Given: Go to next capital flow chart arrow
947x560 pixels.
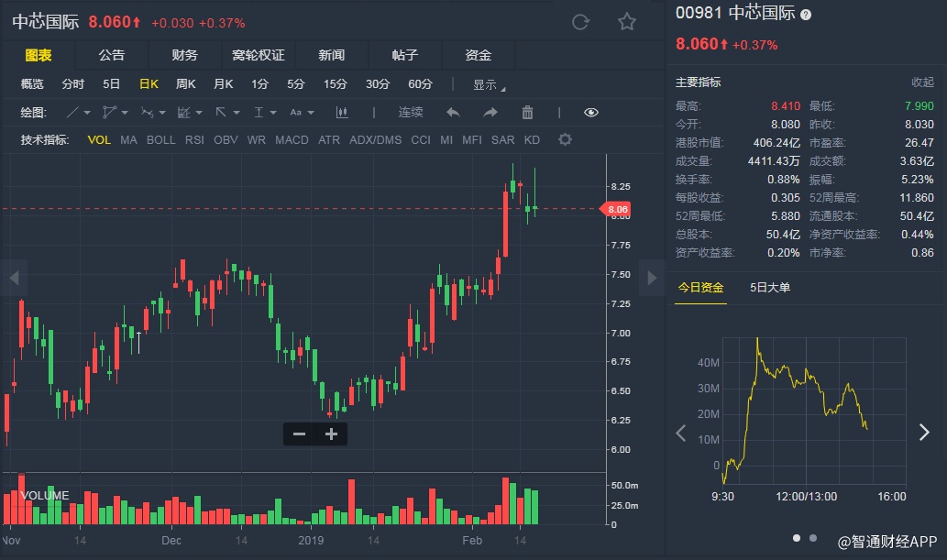Looking at the screenshot, I should [924, 433].
